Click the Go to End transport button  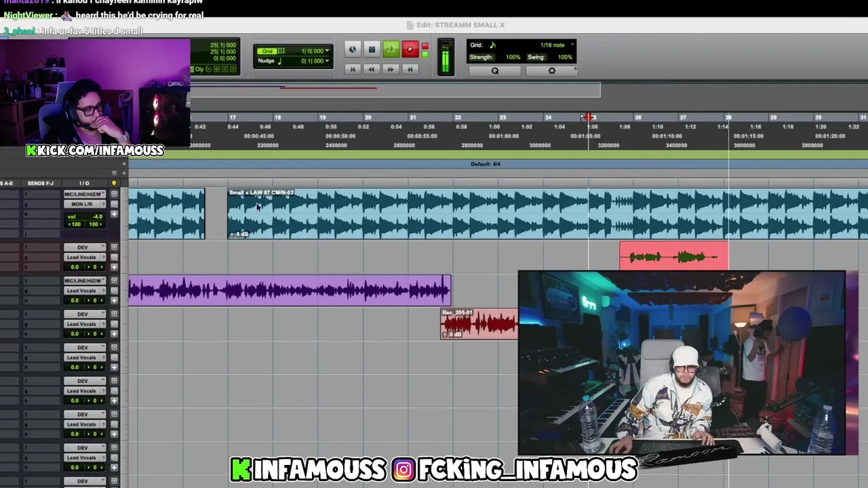point(410,69)
